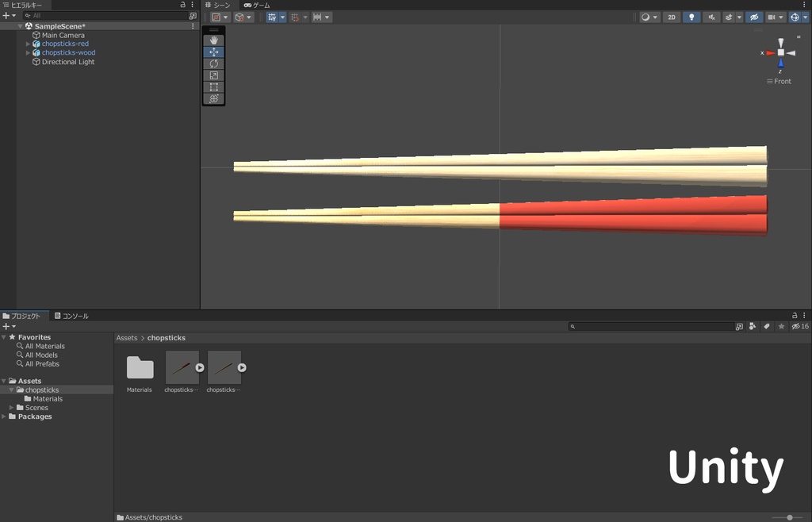The image size is (812, 522).
Task: Open the gizmos dropdown arrow
Action: coord(805,17)
